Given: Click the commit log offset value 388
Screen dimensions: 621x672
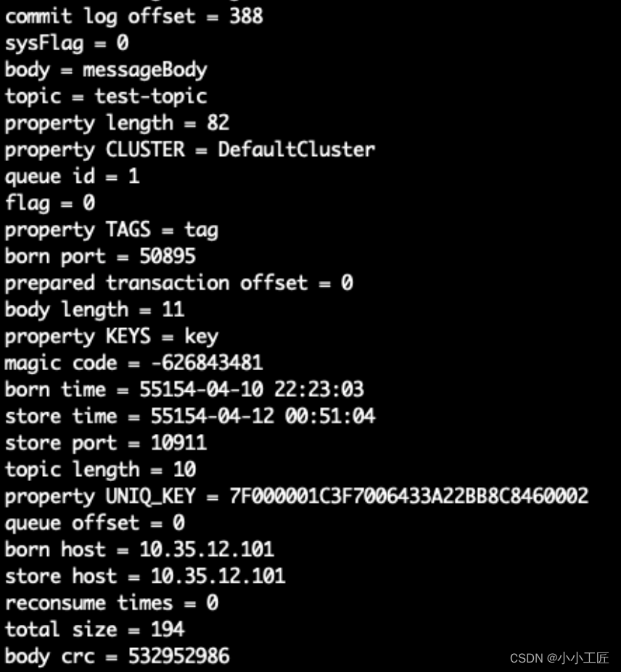Looking at the screenshot, I should tap(246, 16).
